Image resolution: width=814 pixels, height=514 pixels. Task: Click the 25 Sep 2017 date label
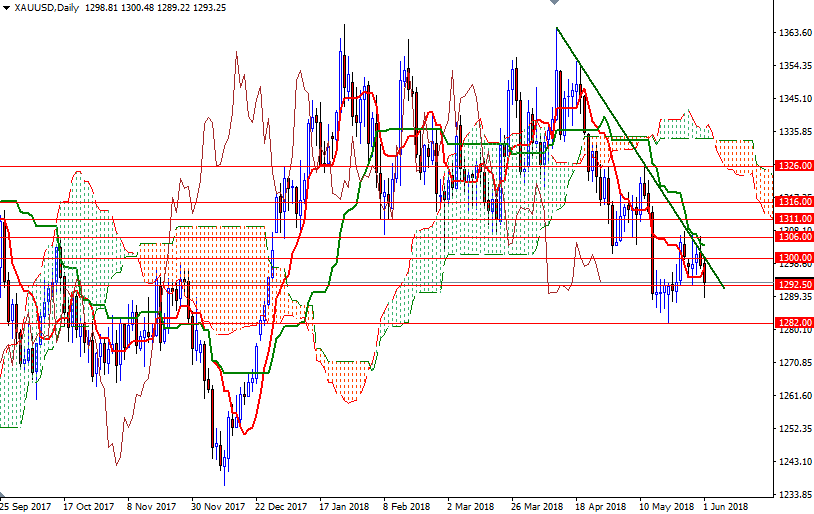tap(27, 506)
